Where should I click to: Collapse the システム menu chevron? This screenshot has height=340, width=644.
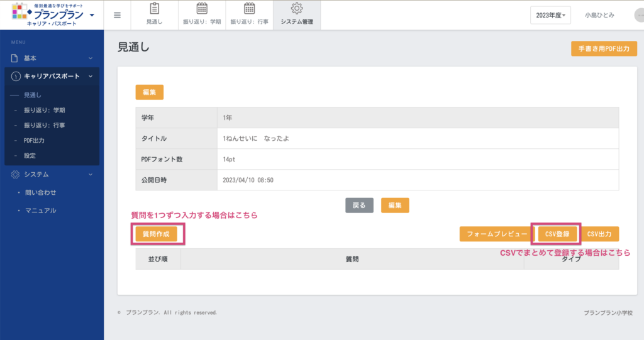point(91,175)
